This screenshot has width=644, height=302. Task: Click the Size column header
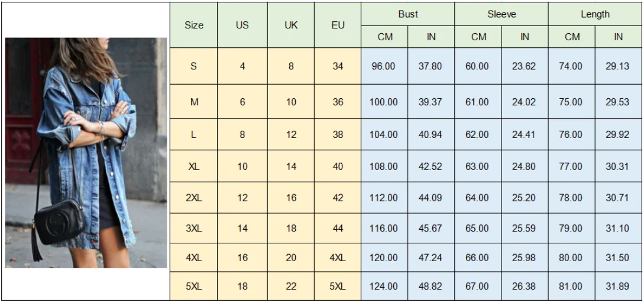(194, 25)
